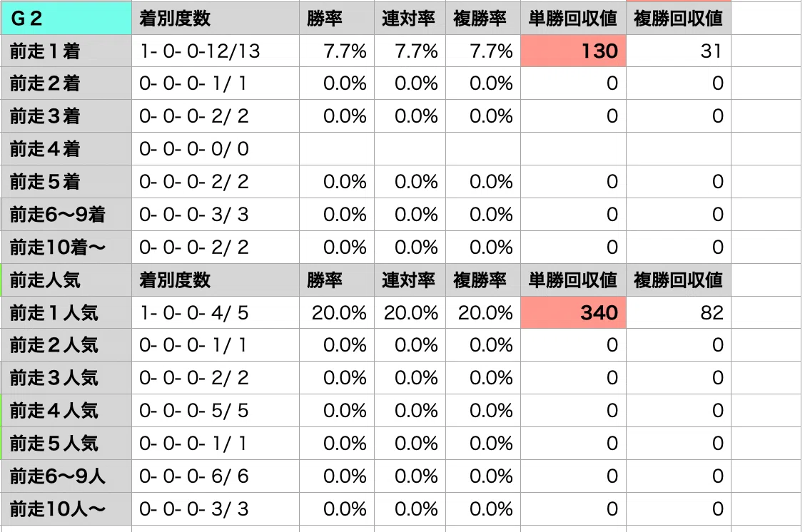Image resolution: width=805 pixels, height=532 pixels.
Task: Click the cell reading 1- 0- 0-12/13
Action: pos(216,51)
